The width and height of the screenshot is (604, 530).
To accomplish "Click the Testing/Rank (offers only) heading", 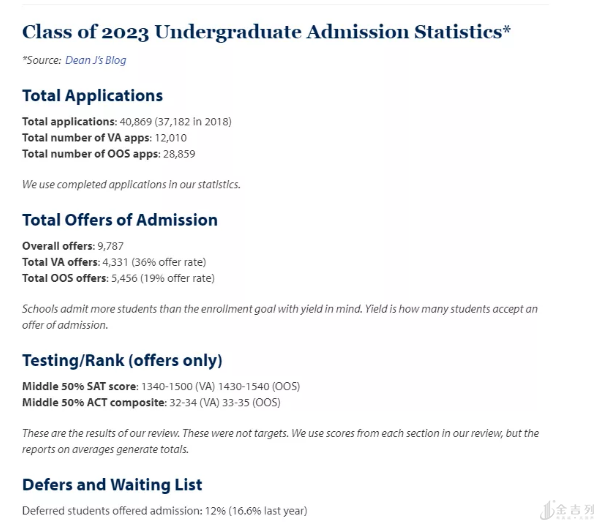I will pyautogui.click(x=122, y=360).
